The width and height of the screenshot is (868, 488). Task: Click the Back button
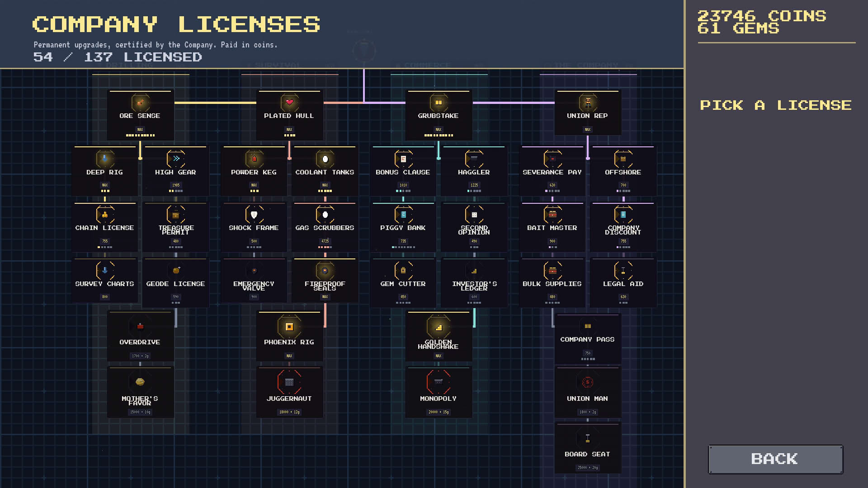775,459
